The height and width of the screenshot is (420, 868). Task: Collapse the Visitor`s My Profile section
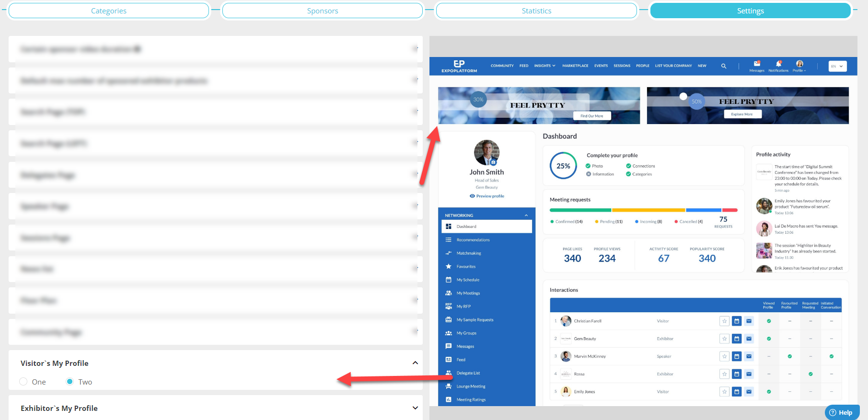click(x=415, y=363)
